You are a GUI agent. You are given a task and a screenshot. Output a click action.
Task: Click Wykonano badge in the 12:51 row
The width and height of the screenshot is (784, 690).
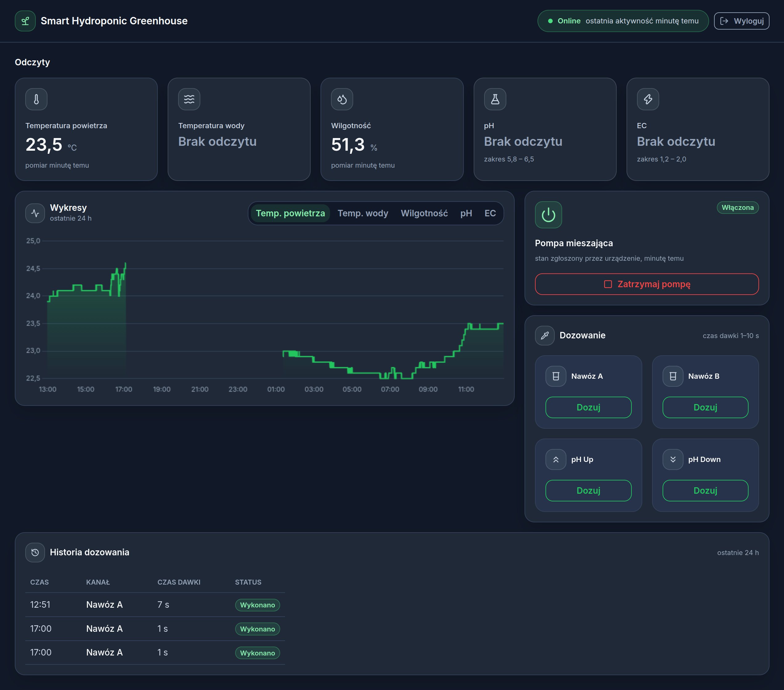[257, 605]
